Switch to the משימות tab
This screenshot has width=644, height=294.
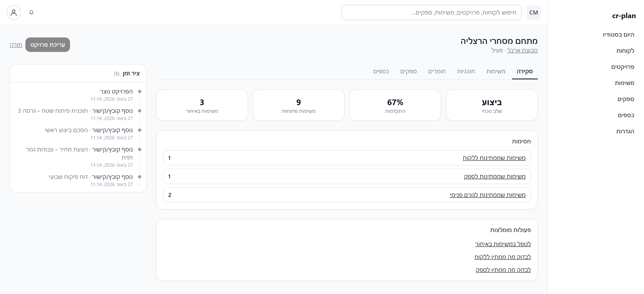point(496,71)
